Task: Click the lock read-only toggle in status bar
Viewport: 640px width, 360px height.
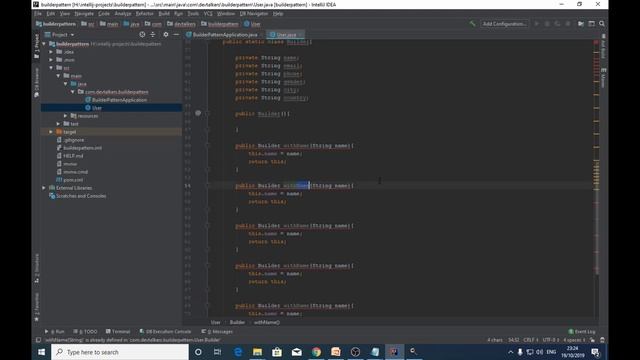Action: click(592, 340)
